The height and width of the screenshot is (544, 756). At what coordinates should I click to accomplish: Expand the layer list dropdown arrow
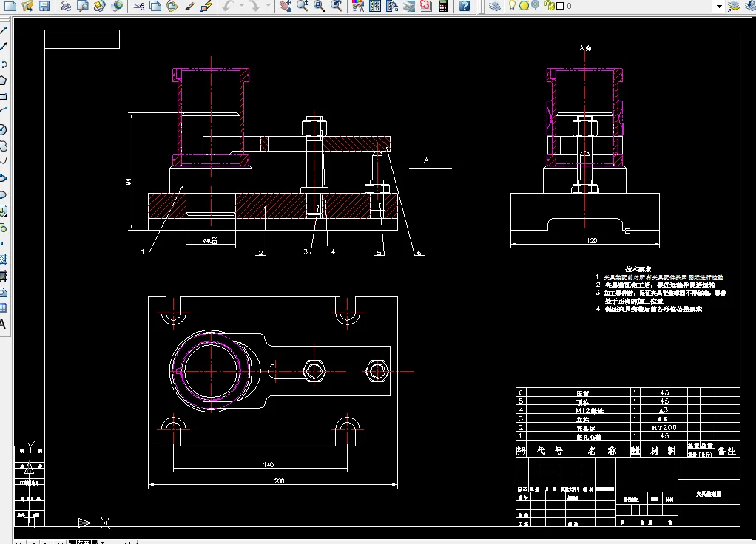pyautogui.click(x=718, y=7)
